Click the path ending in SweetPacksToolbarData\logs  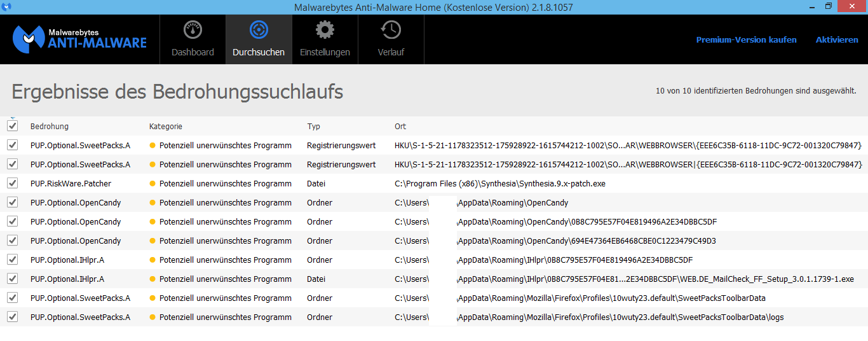[x=589, y=317]
